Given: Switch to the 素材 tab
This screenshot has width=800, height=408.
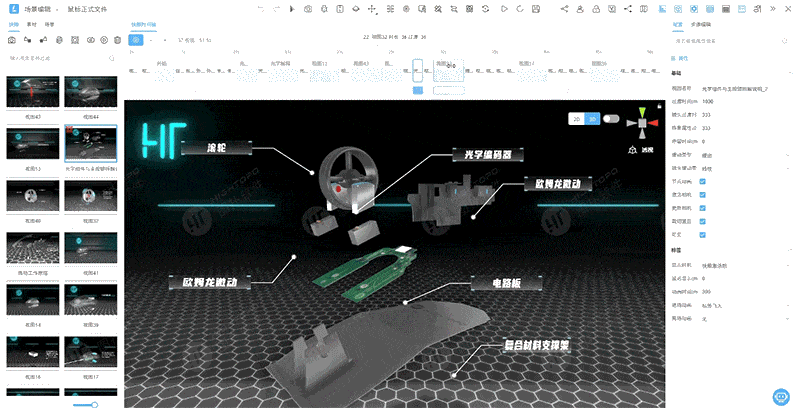Looking at the screenshot, I should point(32,24).
